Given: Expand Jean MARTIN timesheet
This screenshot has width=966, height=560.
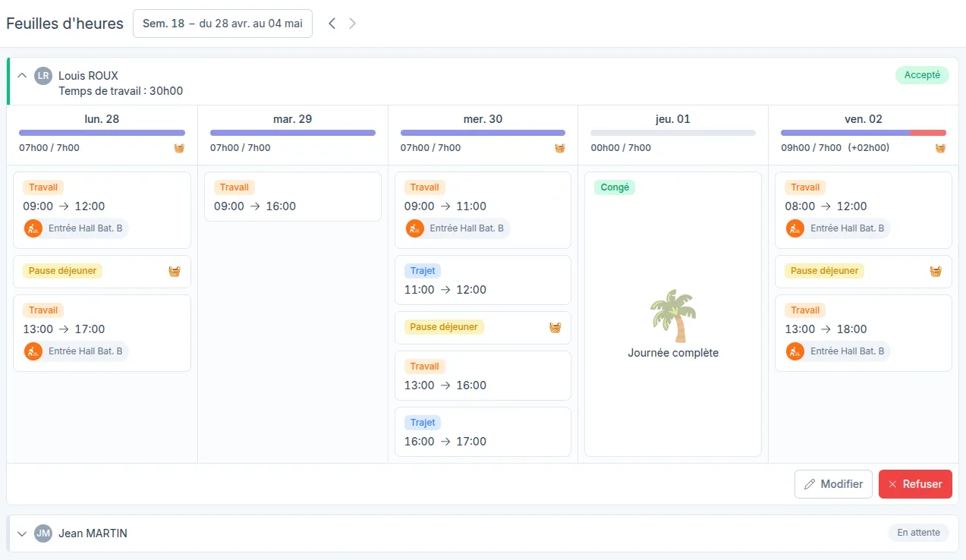Looking at the screenshot, I should (x=22, y=533).
